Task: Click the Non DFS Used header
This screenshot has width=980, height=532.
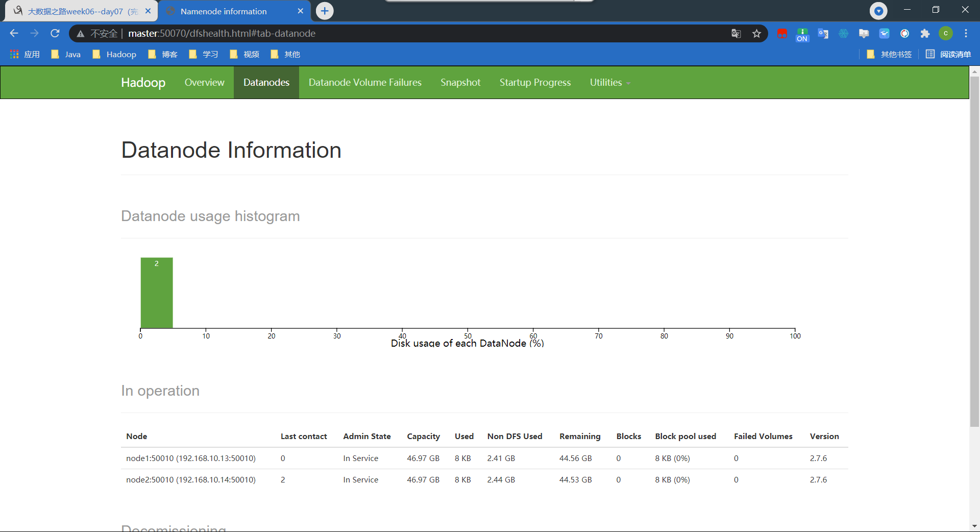Action: pyautogui.click(x=514, y=436)
